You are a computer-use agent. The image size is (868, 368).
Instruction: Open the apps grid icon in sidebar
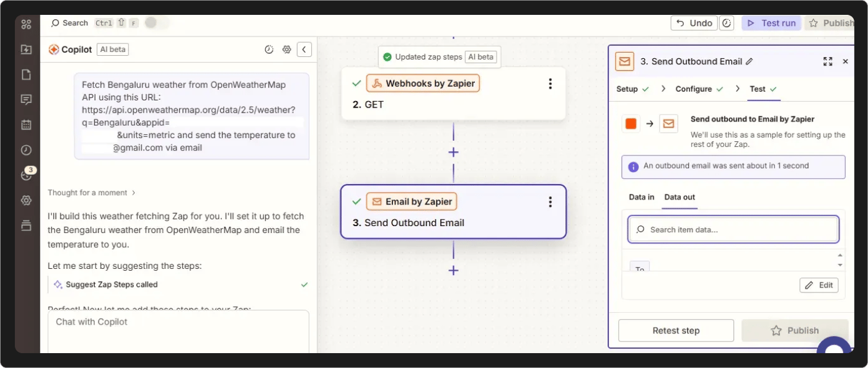tap(26, 25)
